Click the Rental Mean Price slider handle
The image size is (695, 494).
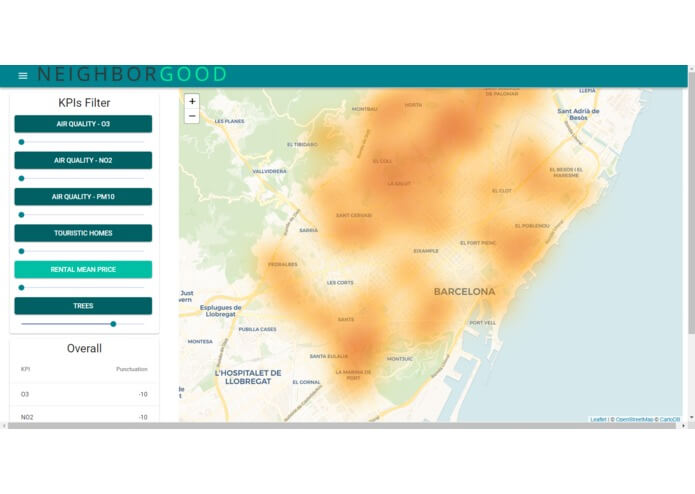[21, 288]
